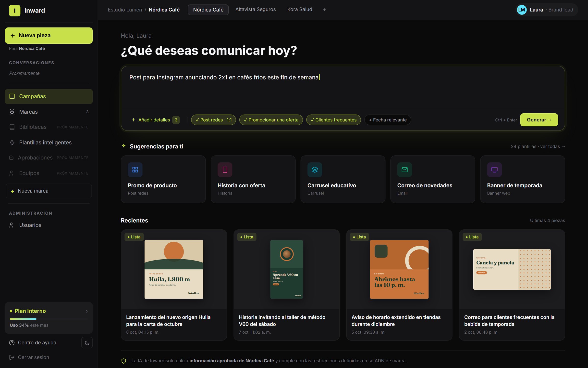The width and height of the screenshot is (588, 368).
Task: Open the Abrimos hasta las 10 thumbnail
Action: click(x=399, y=269)
